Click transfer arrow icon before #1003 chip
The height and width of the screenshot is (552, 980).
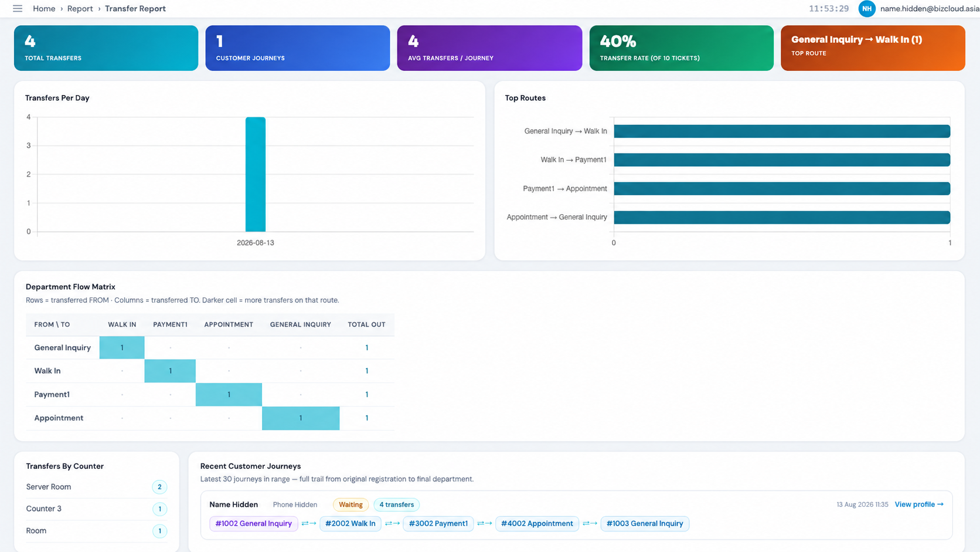click(x=590, y=523)
